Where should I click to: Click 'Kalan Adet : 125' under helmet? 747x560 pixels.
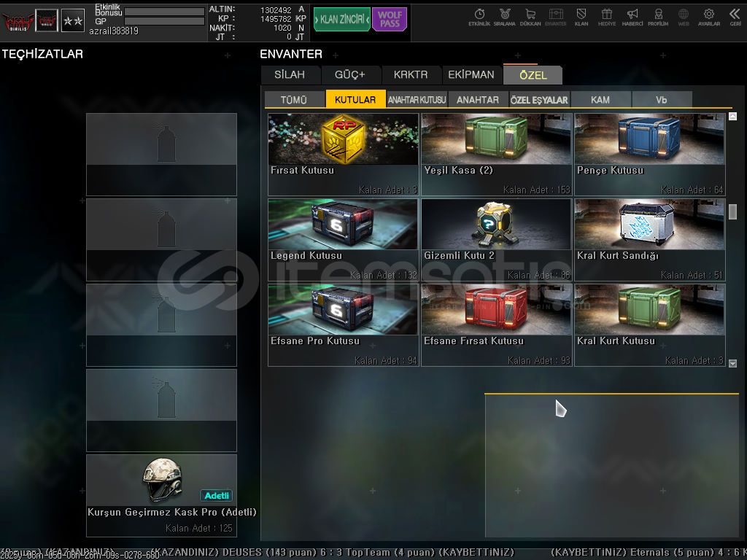(199, 528)
